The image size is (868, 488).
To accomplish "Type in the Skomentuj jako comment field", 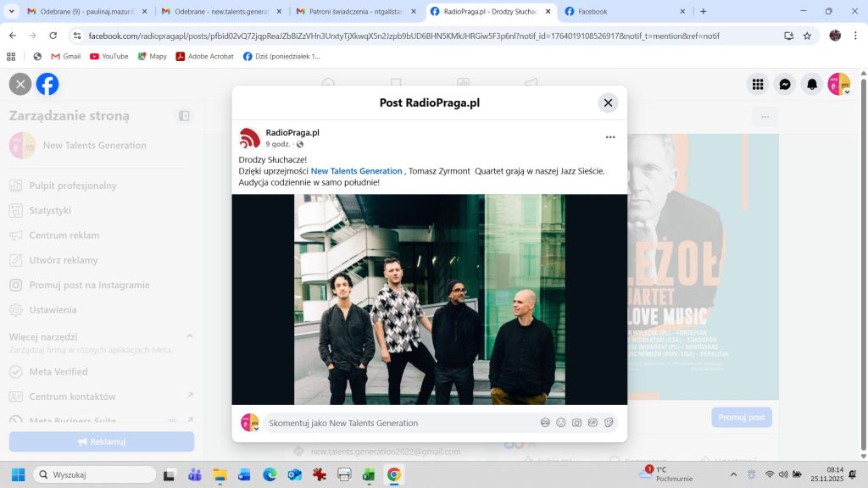I will (398, 423).
